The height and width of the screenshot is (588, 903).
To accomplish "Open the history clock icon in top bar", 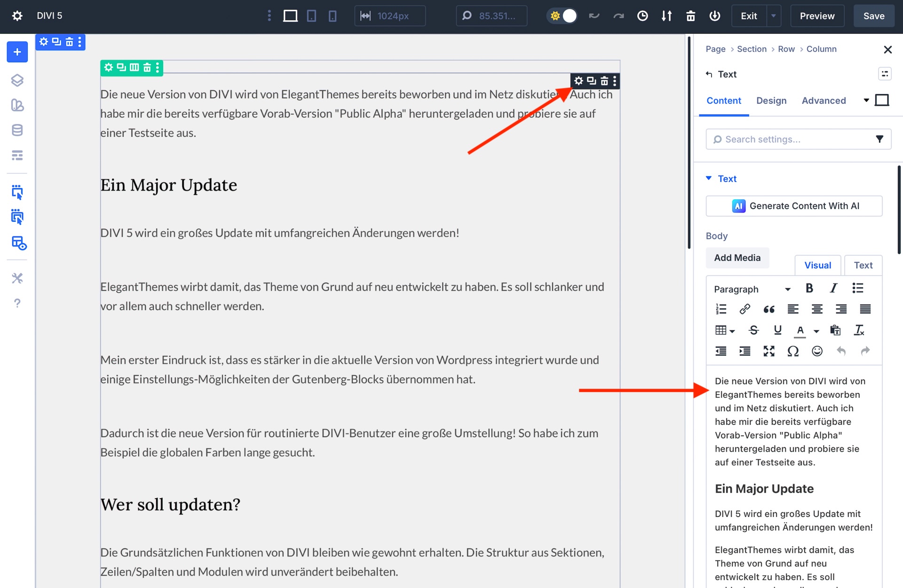I will (x=642, y=16).
